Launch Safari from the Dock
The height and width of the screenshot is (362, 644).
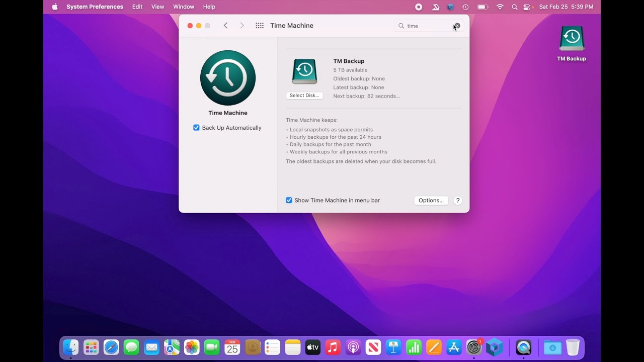[111, 347]
